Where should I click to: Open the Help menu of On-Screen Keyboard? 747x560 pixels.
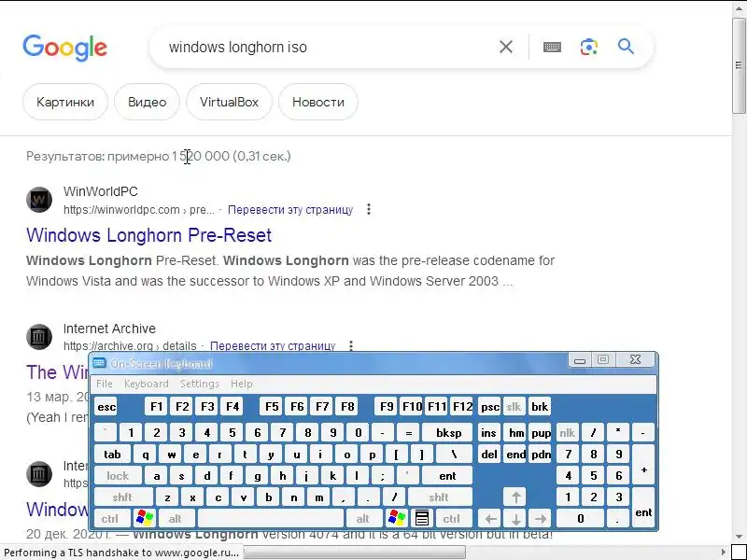(x=242, y=384)
